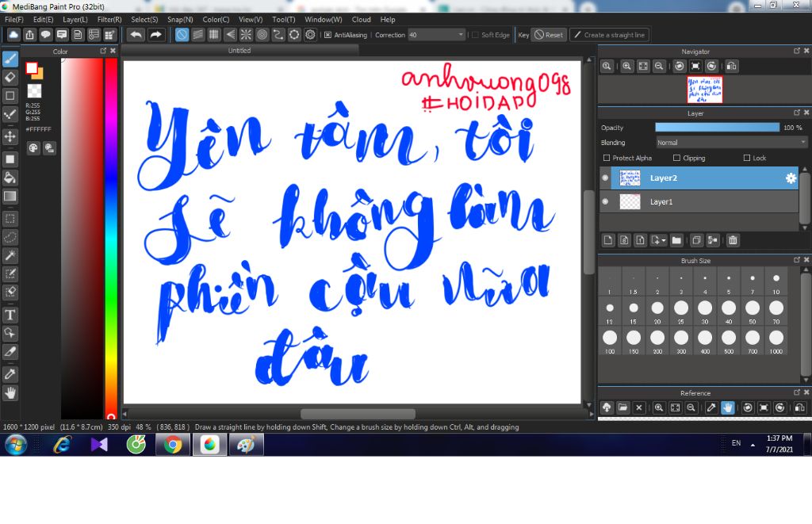Open add-layer dropdown arrow
The width and height of the screenshot is (812, 524).
[664, 240]
